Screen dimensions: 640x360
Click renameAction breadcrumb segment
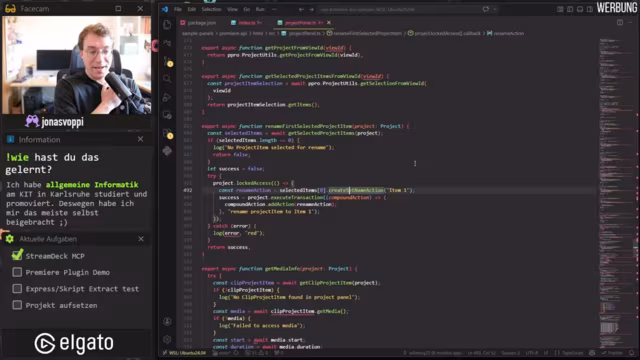pyautogui.click(x=505, y=33)
